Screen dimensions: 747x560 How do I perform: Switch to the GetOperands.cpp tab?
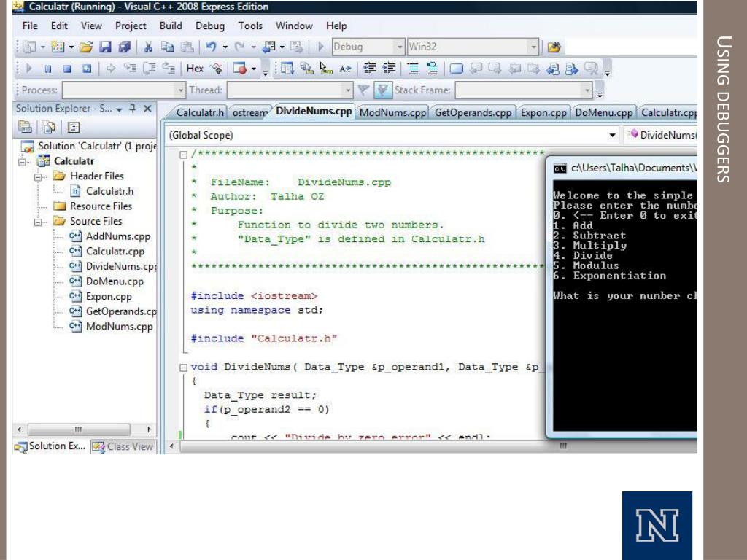tap(473, 112)
